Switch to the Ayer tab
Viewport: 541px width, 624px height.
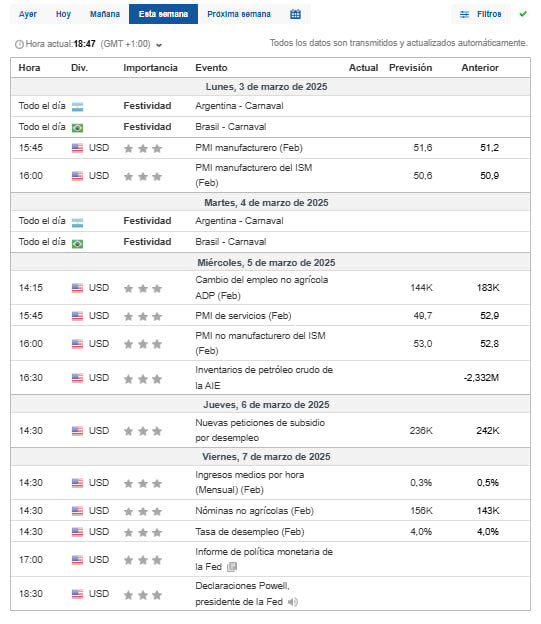pos(28,14)
